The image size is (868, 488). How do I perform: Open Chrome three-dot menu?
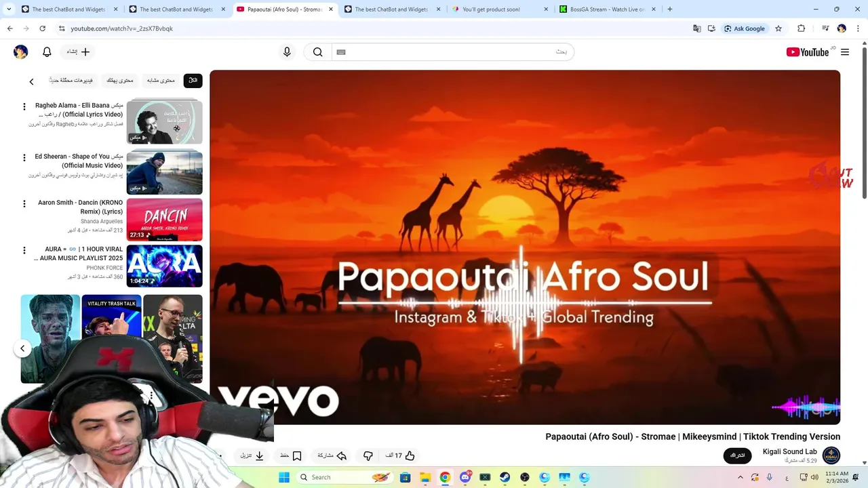pos(856,28)
